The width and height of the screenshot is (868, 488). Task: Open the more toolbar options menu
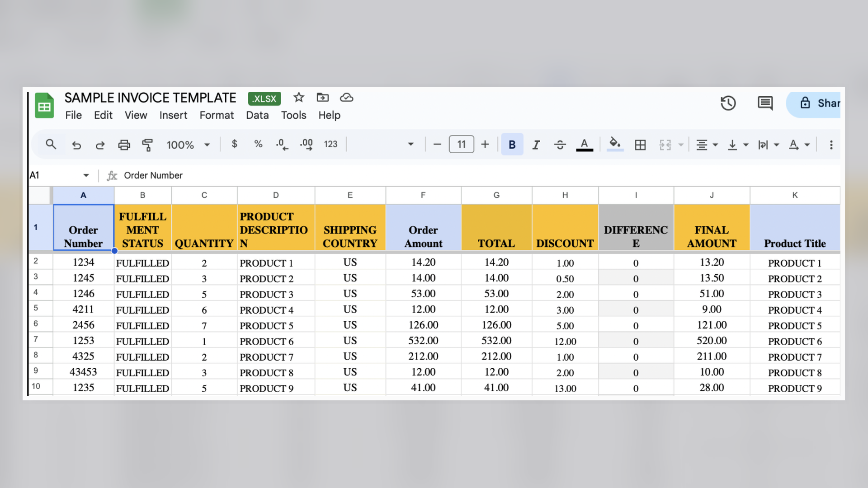[831, 145]
